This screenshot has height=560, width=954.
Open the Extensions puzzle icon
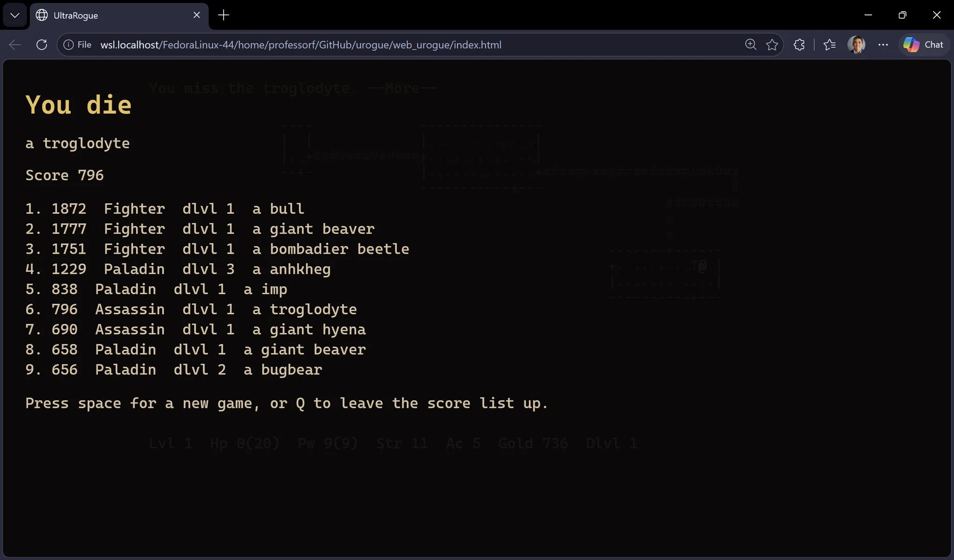[x=799, y=45]
